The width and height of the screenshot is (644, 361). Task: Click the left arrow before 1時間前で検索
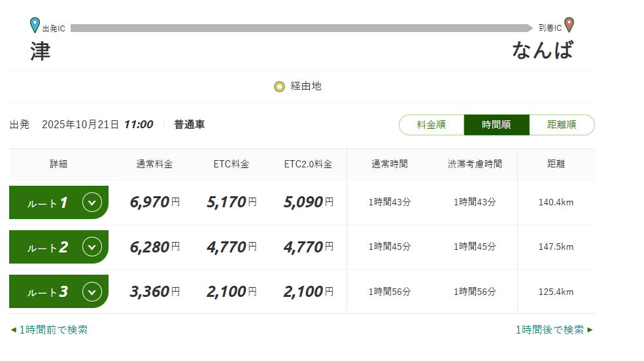point(13,330)
